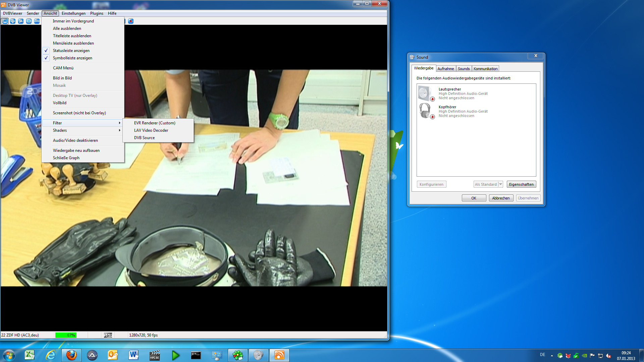Image resolution: width=644 pixels, height=362 pixels.
Task: Toggle Bild in Bild mode
Action: coord(83,78)
